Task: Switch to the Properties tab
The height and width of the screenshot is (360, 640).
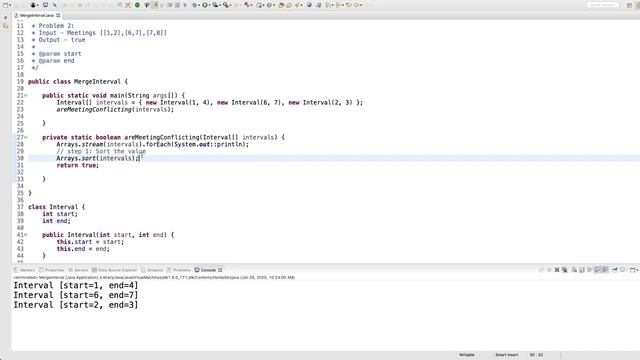Action: coord(51,270)
